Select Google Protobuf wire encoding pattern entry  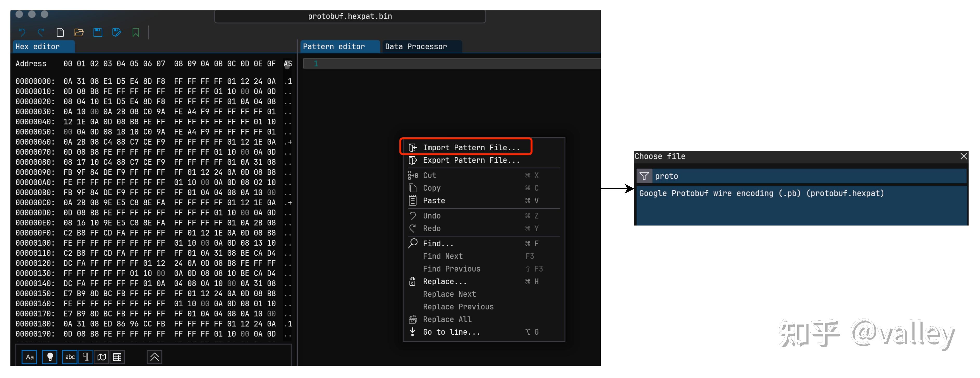[x=761, y=193]
